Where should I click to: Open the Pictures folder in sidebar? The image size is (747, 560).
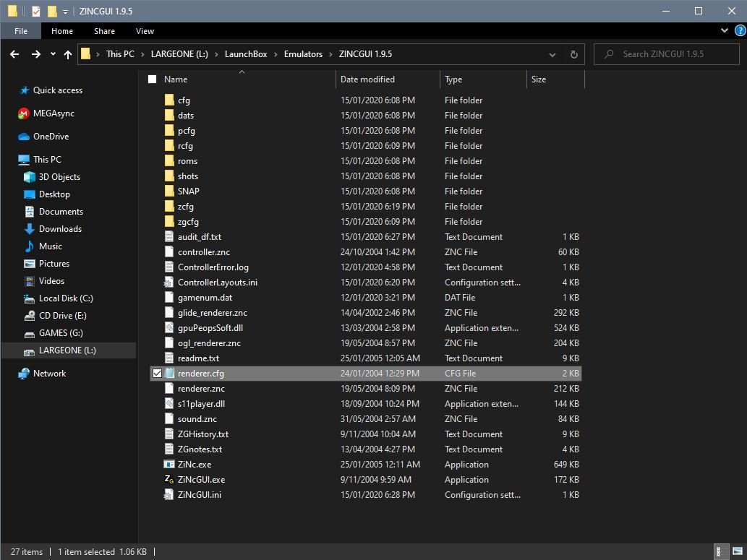click(x=47, y=263)
